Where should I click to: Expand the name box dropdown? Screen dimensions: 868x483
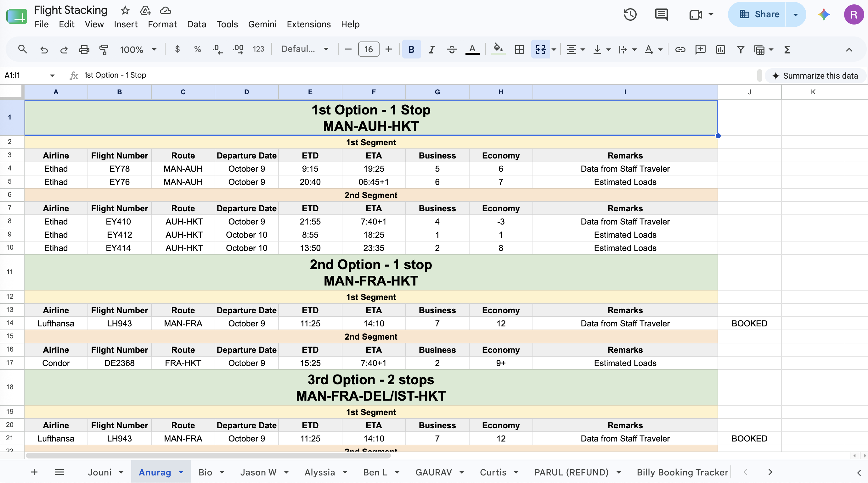pyautogui.click(x=52, y=75)
